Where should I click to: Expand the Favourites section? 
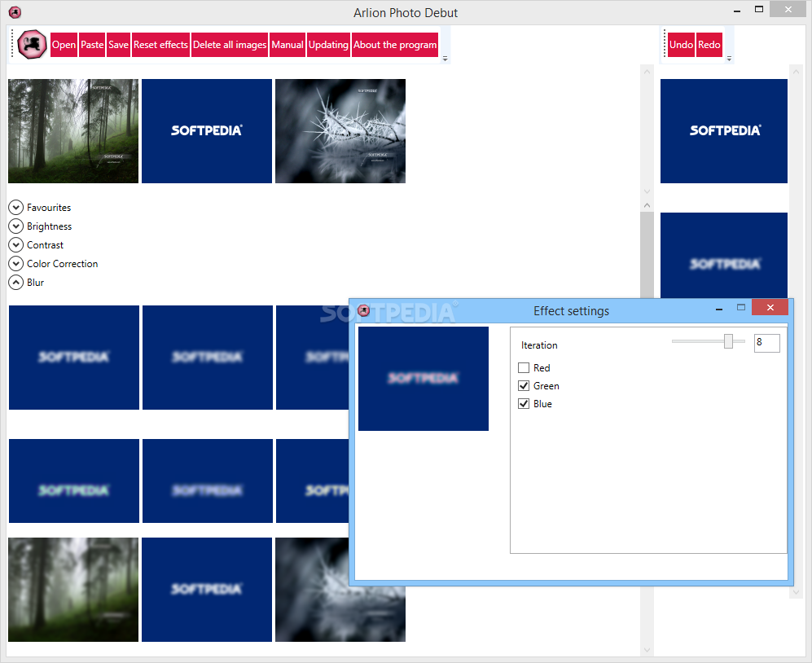(x=16, y=207)
